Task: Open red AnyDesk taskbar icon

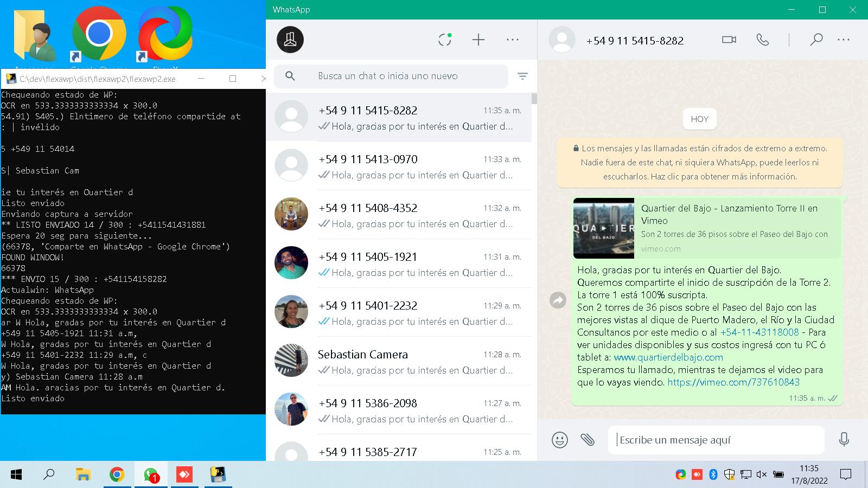Action: (184, 475)
